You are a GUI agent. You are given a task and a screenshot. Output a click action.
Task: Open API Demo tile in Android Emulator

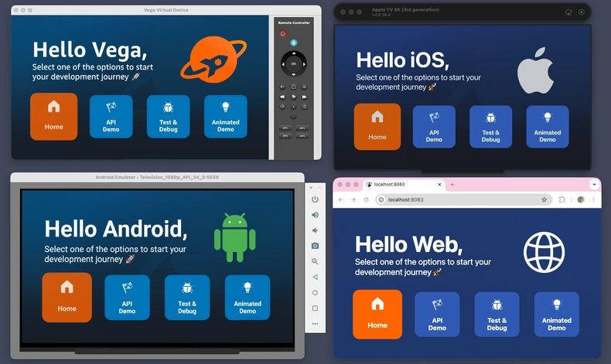point(127,298)
